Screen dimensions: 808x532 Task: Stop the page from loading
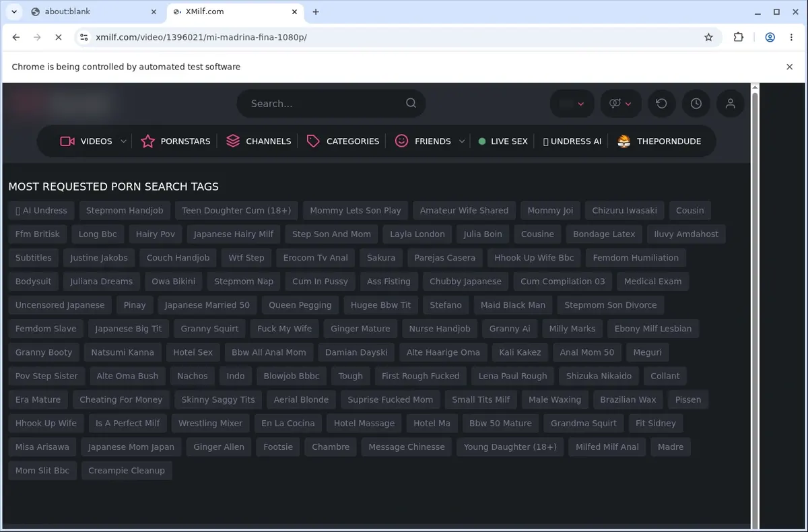click(59, 38)
